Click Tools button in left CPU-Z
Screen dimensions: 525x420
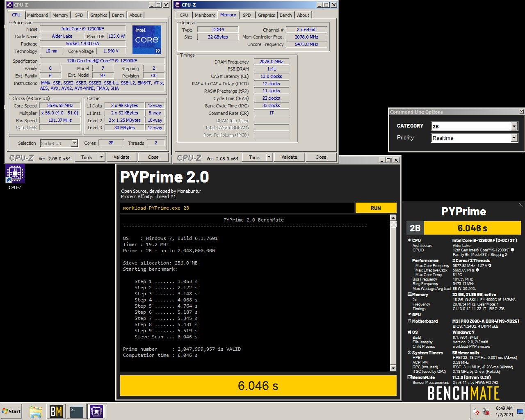pyautogui.click(x=87, y=157)
